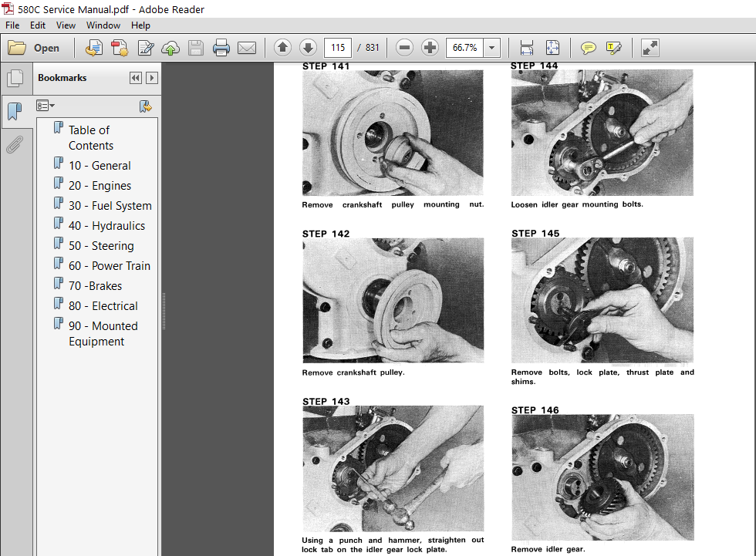756x556 pixels.
Task: Open the 20 - Engines bookmark
Action: 100,186
